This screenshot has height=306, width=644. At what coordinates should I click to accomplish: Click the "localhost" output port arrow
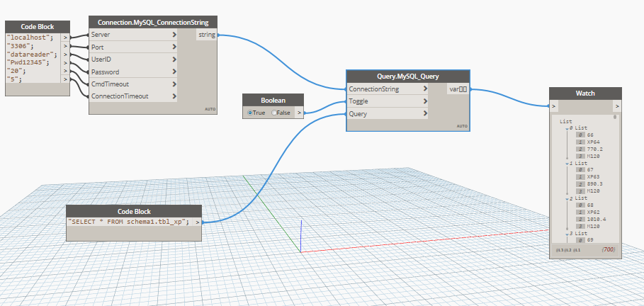coord(65,38)
